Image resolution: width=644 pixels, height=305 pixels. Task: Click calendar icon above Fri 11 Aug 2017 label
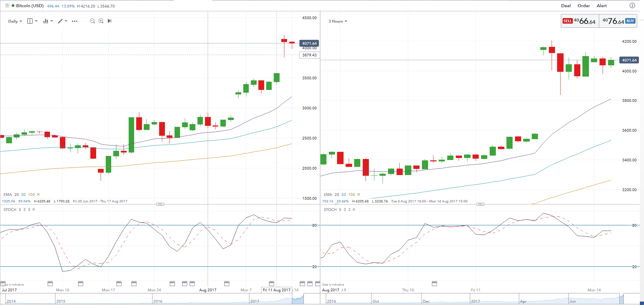(x=272, y=283)
